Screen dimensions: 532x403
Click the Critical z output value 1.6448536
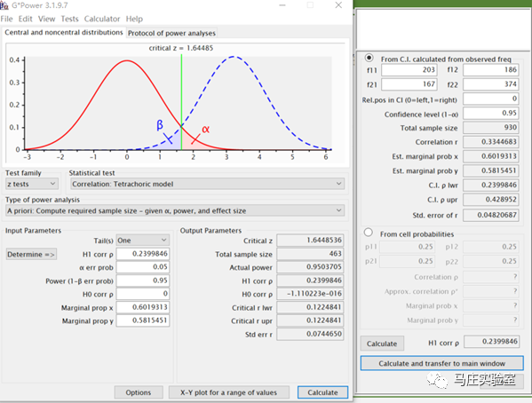tap(310, 241)
